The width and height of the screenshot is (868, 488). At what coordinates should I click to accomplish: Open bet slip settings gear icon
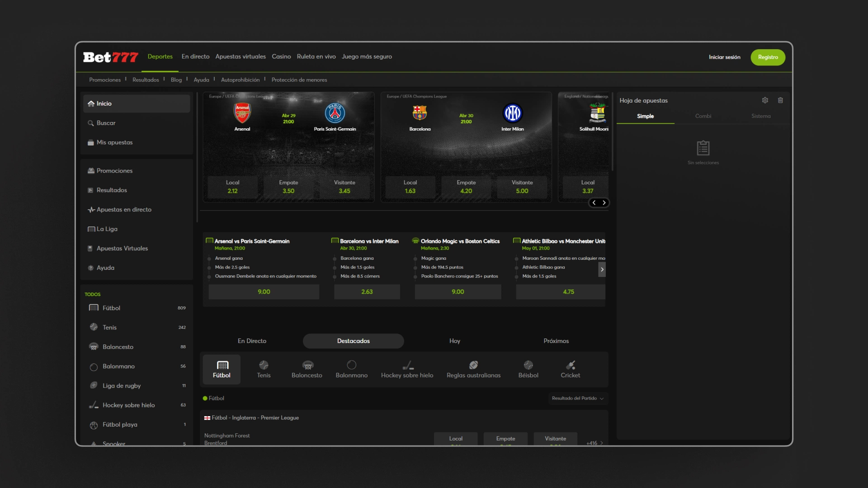(x=765, y=100)
